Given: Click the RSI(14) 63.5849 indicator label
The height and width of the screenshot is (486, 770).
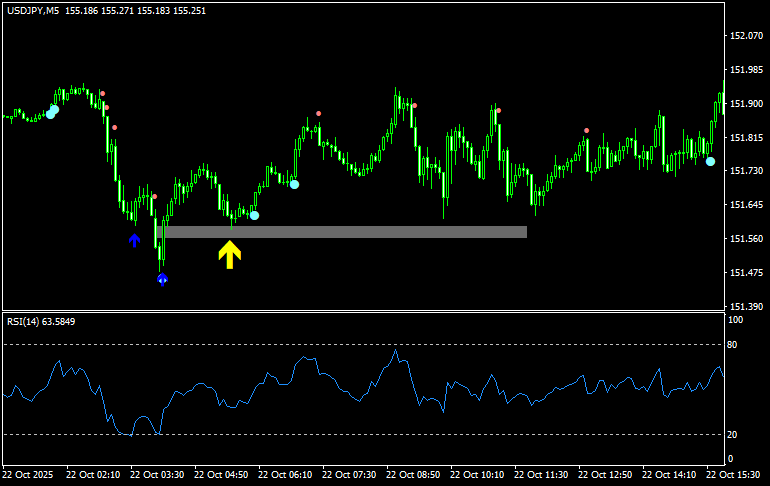Looking at the screenshot, I should point(41,321).
